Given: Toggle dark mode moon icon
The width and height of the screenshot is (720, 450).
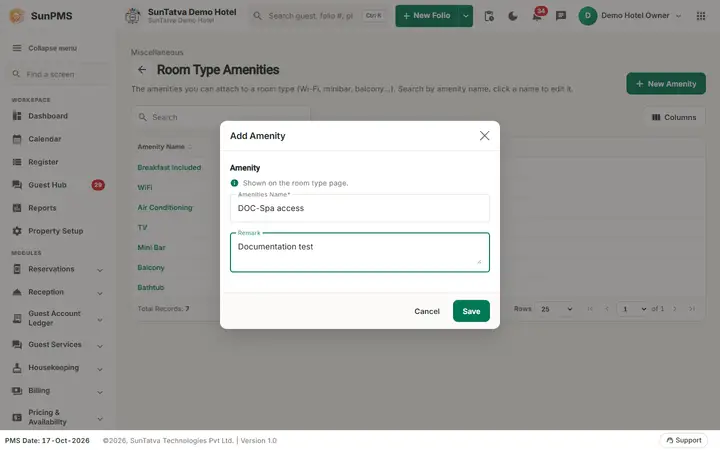Looking at the screenshot, I should point(513,16).
